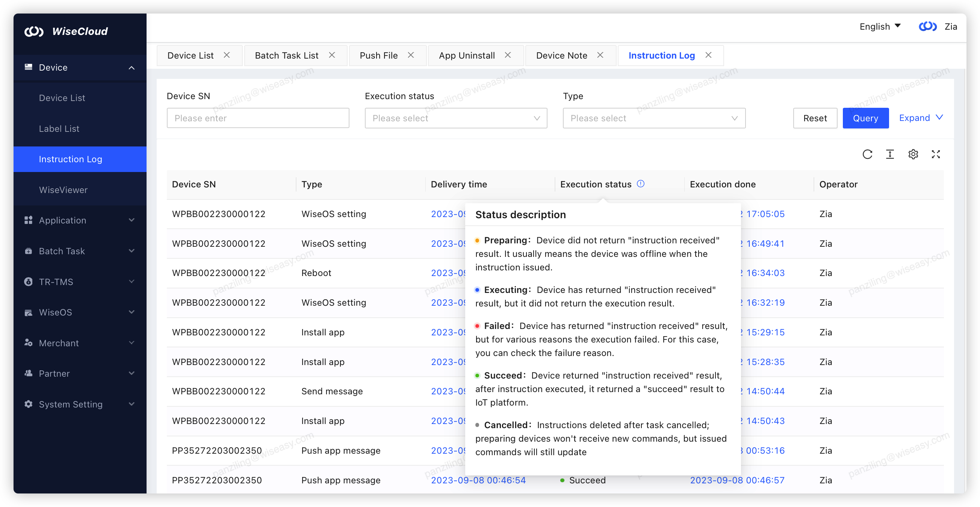The height and width of the screenshot is (507, 980).
Task: Click the Zia user avatar icon
Action: 927,26
